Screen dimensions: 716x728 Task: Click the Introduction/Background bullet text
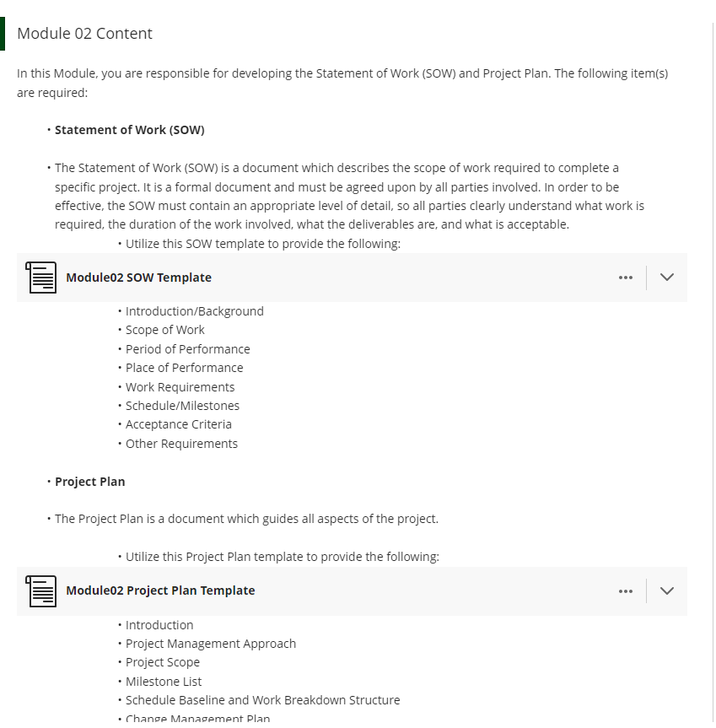(x=195, y=311)
